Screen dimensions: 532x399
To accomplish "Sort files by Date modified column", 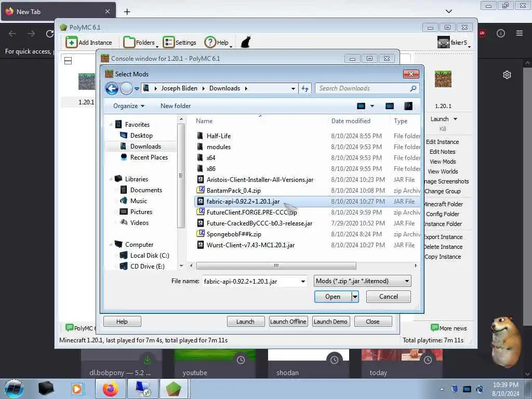I will [x=351, y=121].
